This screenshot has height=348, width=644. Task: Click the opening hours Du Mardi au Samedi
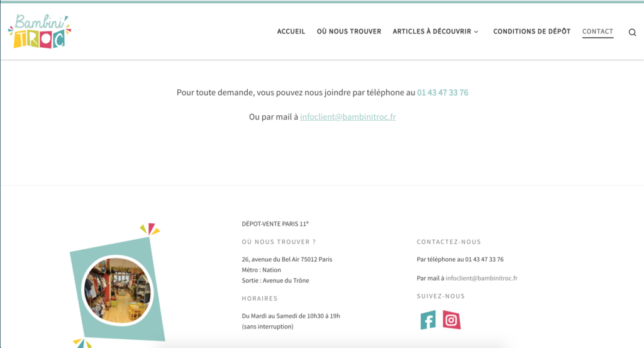pyautogui.click(x=291, y=316)
